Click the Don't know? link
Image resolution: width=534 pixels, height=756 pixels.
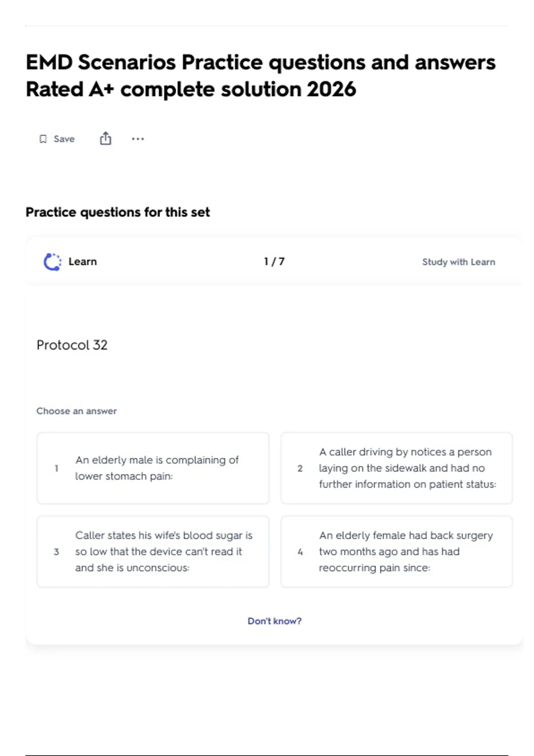coord(275,621)
